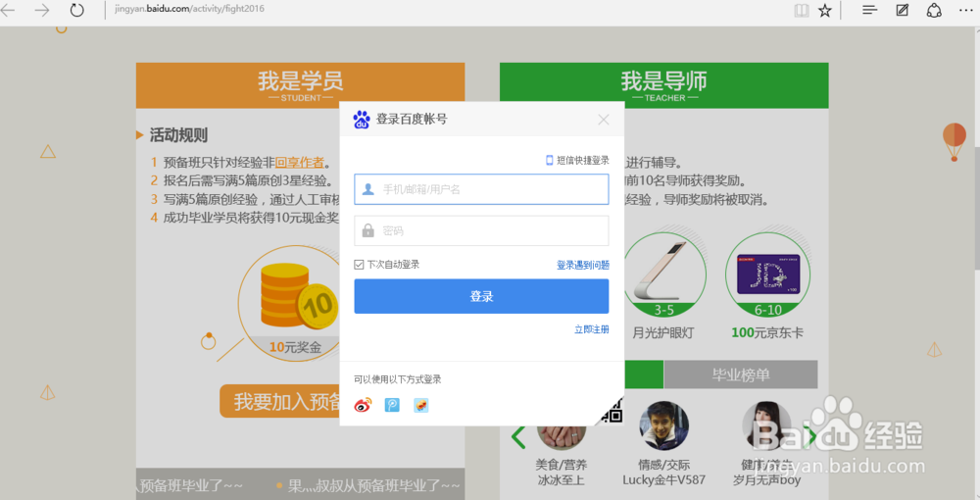The image size is (980, 500).
Task: Click the blue 登录 button
Action: (481, 296)
